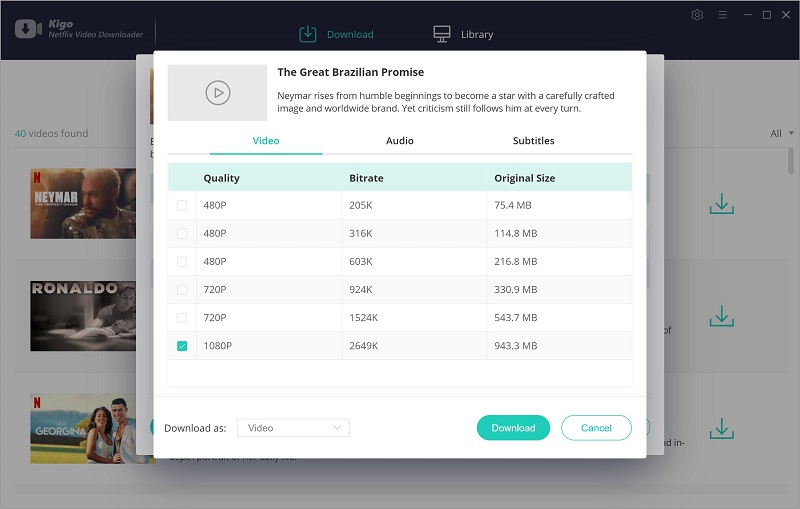This screenshot has height=509, width=800.
Task: Click the Quality column header
Action: tap(221, 178)
